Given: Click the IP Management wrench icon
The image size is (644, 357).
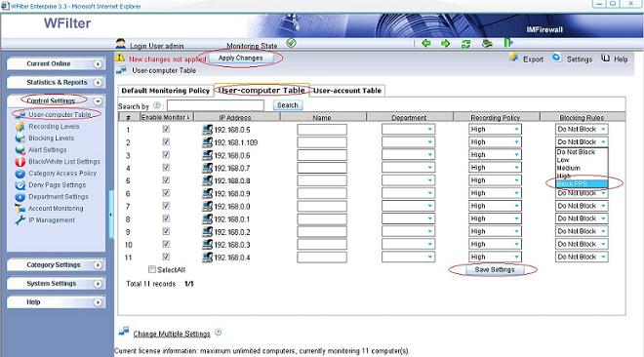Looking at the screenshot, I should pos(20,220).
